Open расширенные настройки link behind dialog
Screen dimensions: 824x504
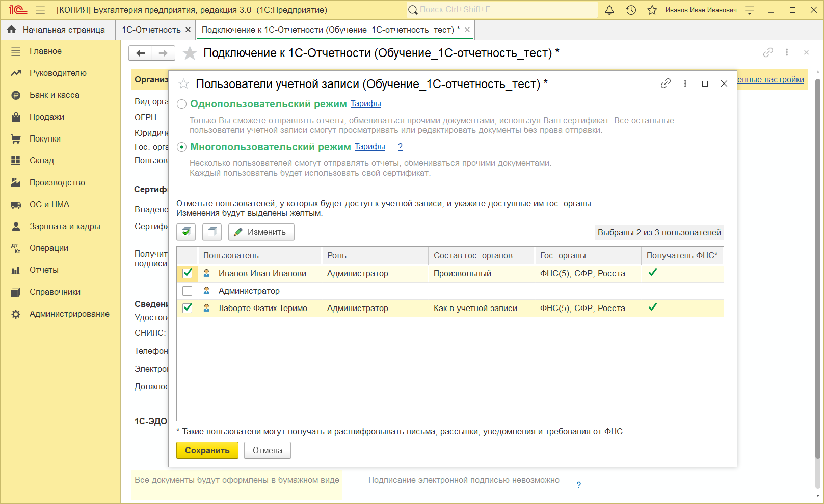pyautogui.click(x=770, y=79)
